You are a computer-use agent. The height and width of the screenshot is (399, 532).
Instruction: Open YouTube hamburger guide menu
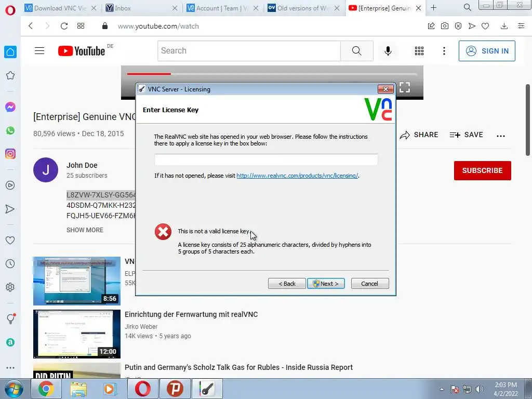click(39, 51)
